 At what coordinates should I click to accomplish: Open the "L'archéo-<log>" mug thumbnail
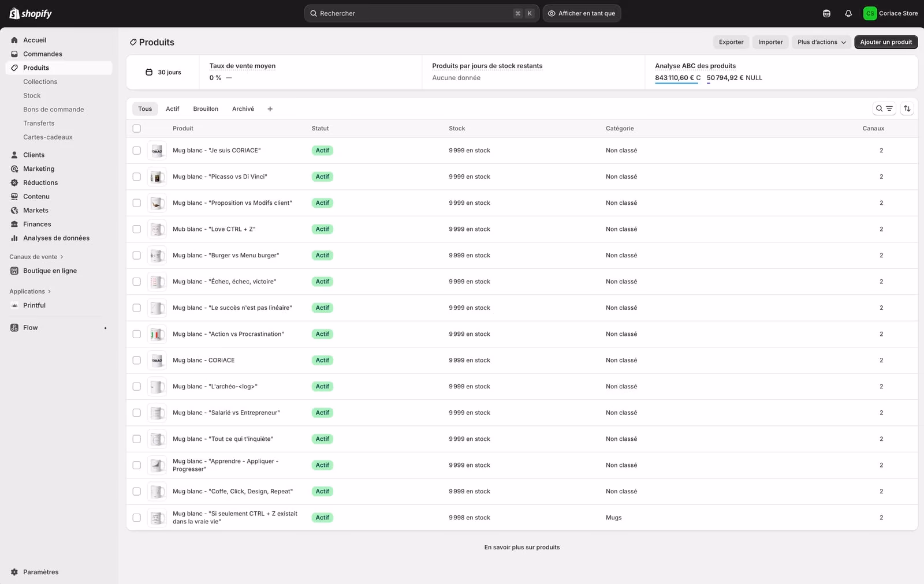(157, 387)
